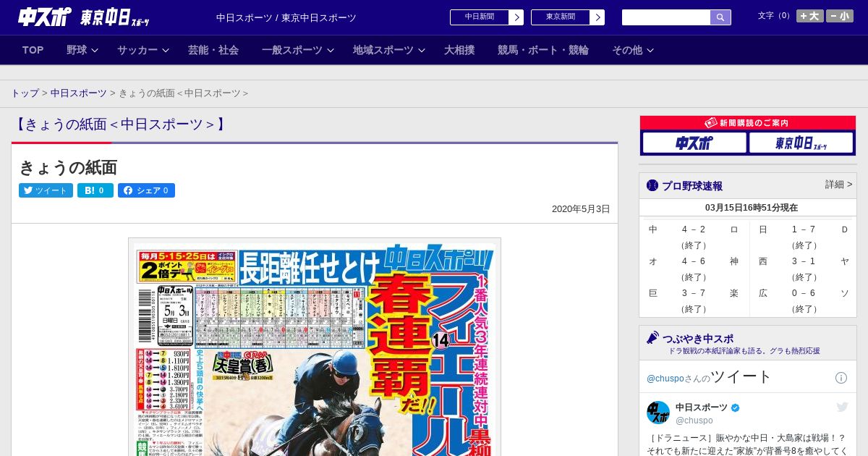The image size is (868, 456).
Task: Click the 中日スポーツ / 東京中日スポーツ header text
Action: [286, 17]
